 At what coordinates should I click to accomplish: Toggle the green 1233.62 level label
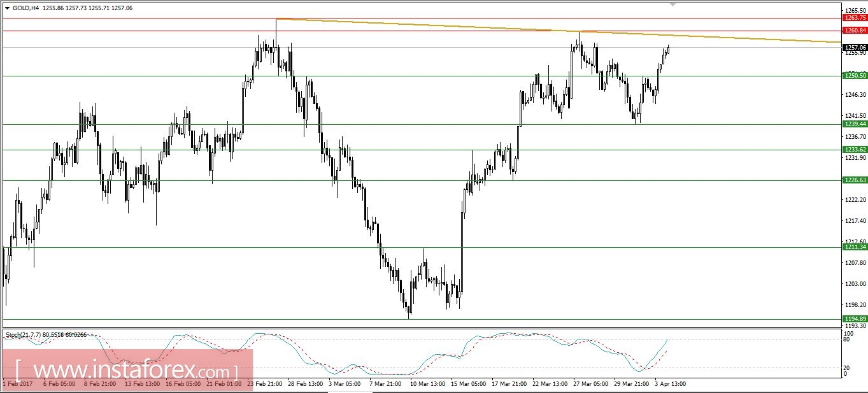(854, 149)
